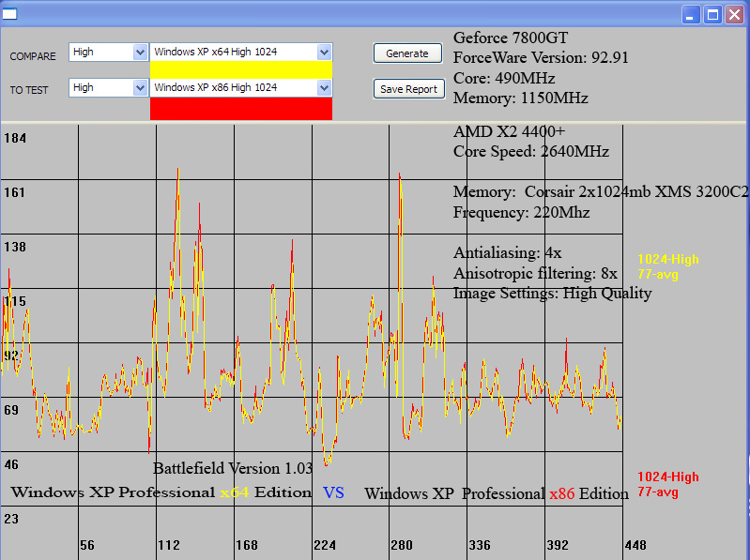750x560 pixels.
Task: Click the ForceWare Version: 92.91 text
Action: [541, 58]
